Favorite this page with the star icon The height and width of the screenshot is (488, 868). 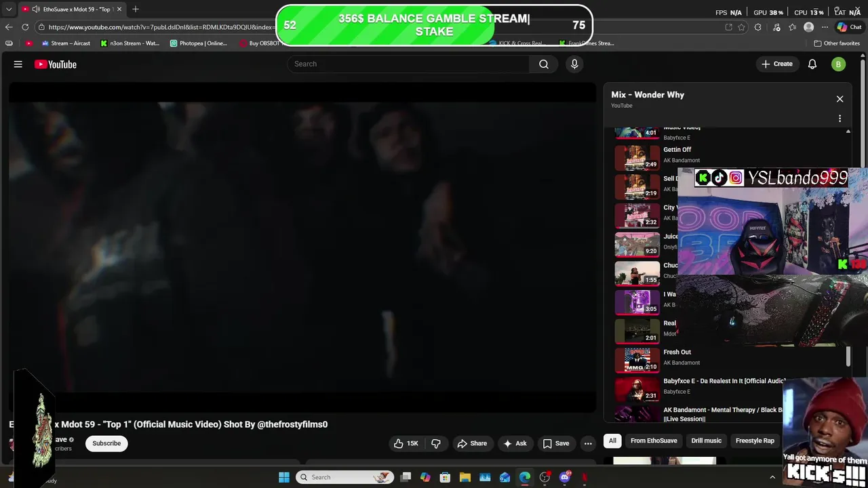[741, 27]
